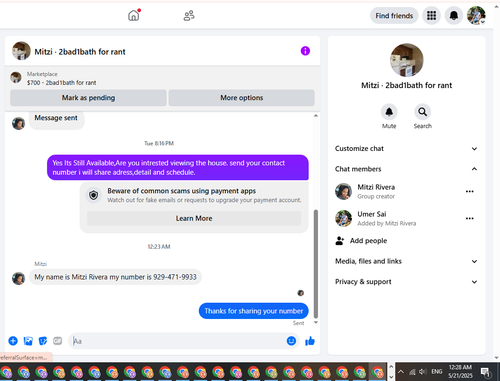Open the emoji picker in message field
The width and height of the screenshot is (500, 381).
click(x=291, y=341)
